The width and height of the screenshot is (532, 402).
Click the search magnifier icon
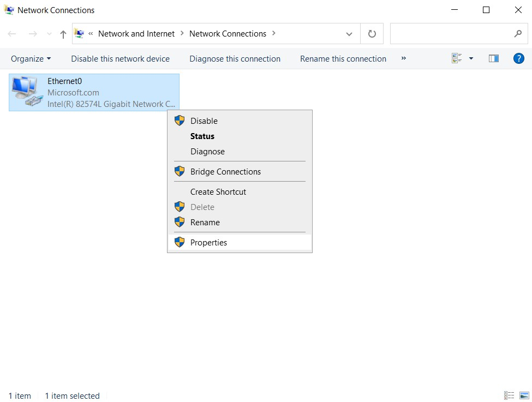click(x=518, y=34)
